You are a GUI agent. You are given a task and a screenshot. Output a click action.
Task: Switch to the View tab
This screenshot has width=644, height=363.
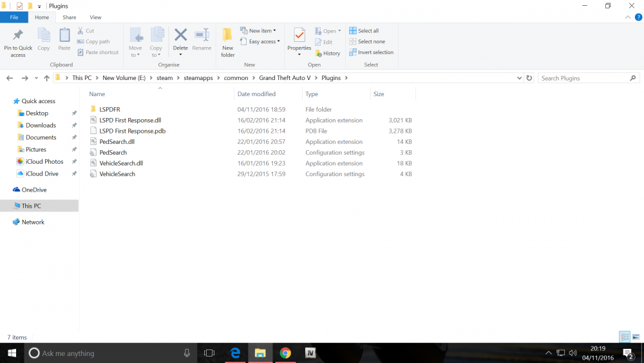pyautogui.click(x=95, y=17)
